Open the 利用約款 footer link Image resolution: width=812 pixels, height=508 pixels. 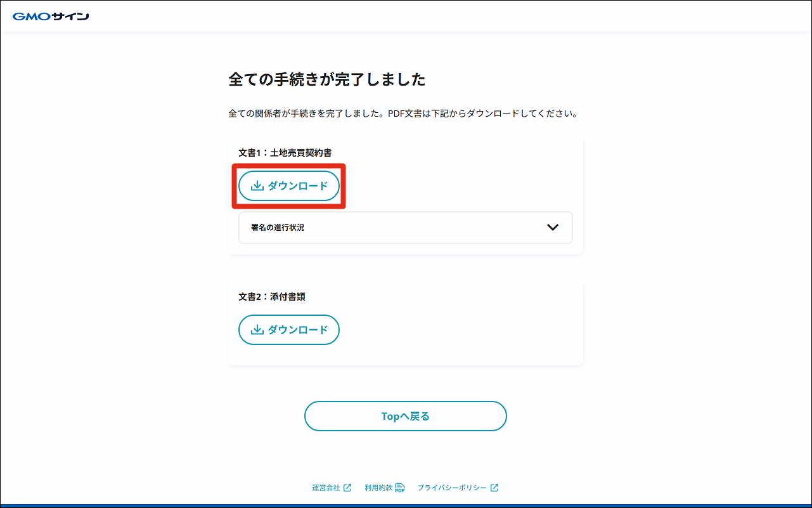378,488
